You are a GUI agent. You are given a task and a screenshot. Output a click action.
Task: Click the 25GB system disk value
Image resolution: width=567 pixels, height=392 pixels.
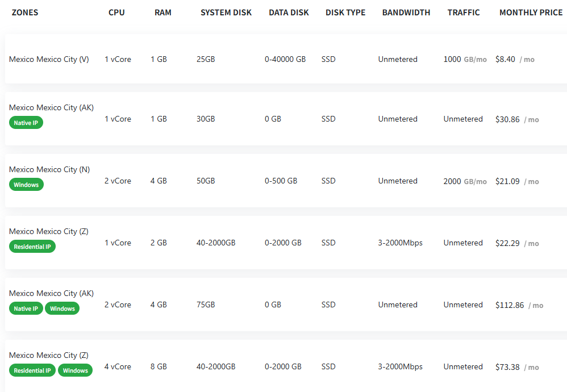pyautogui.click(x=206, y=59)
